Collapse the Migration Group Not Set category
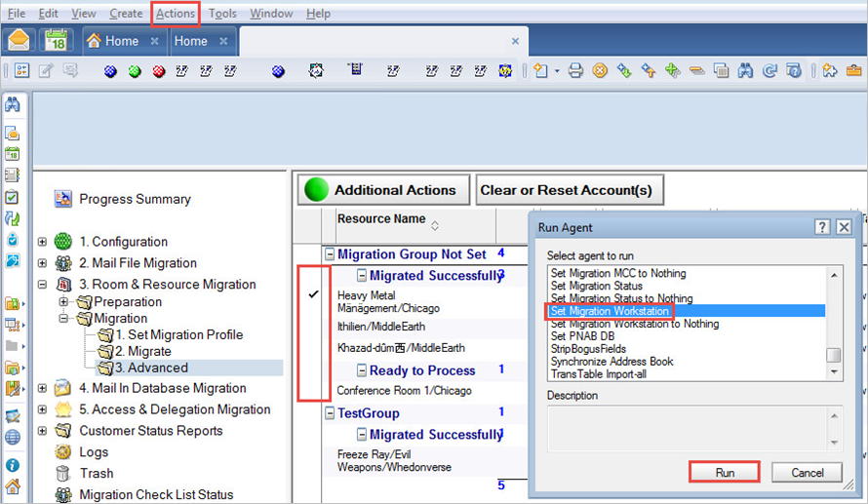 [330, 254]
